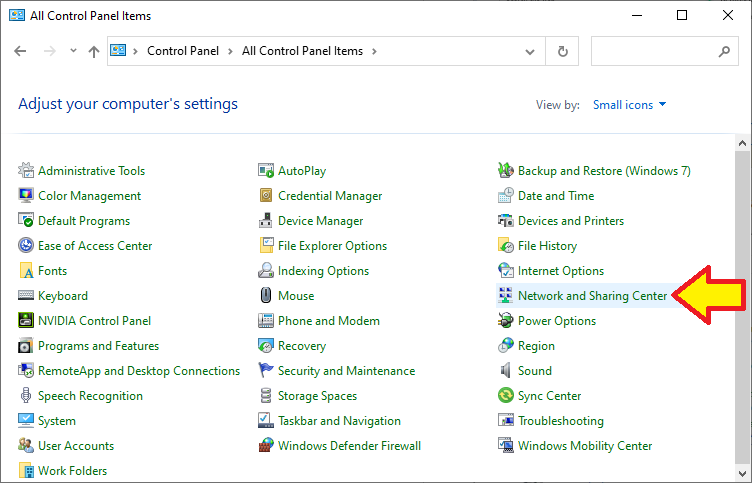Screen dimensions: 752x483
Task: Open Backup and Restore icon
Action: [x=505, y=170]
